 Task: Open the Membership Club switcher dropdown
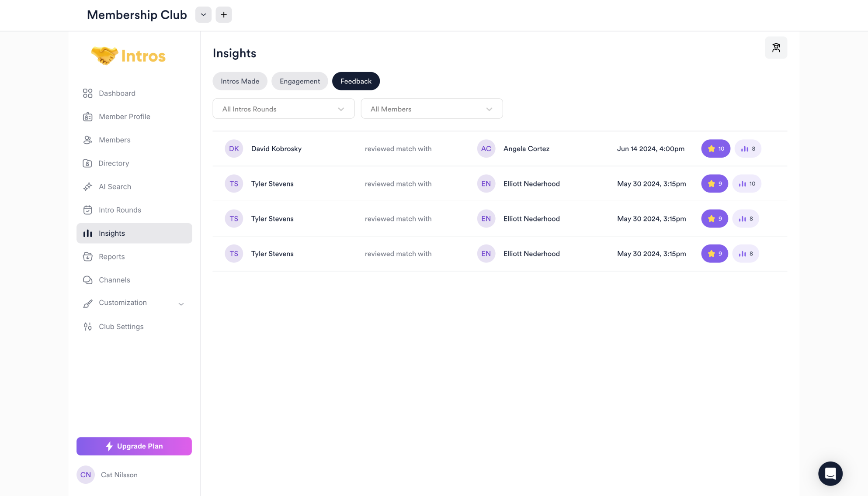pyautogui.click(x=203, y=15)
